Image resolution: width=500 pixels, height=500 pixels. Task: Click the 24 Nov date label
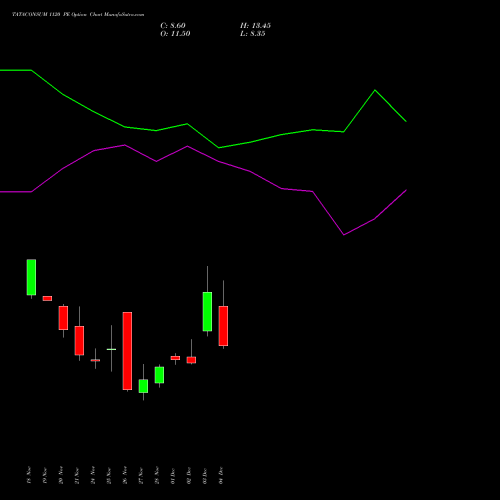[93, 475]
